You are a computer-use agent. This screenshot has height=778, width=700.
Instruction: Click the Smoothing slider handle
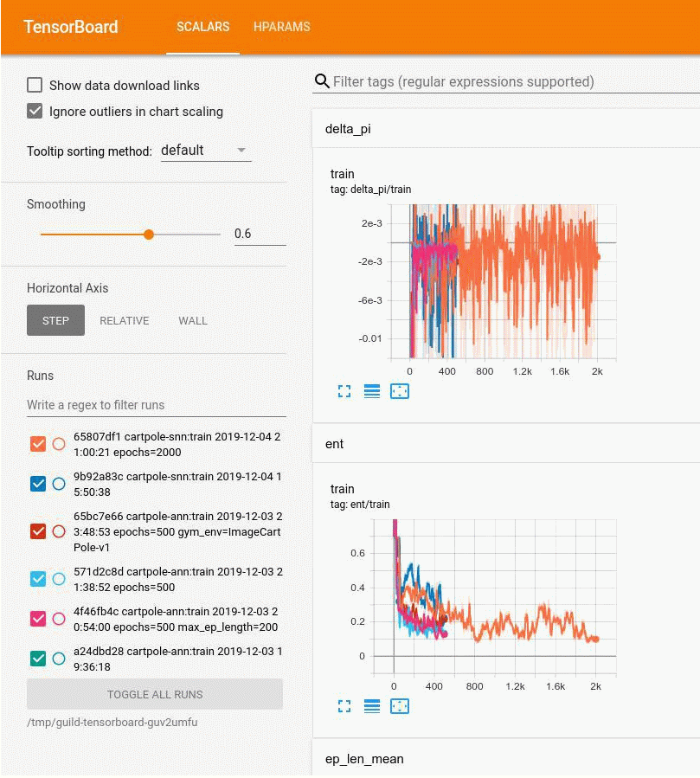coord(149,235)
